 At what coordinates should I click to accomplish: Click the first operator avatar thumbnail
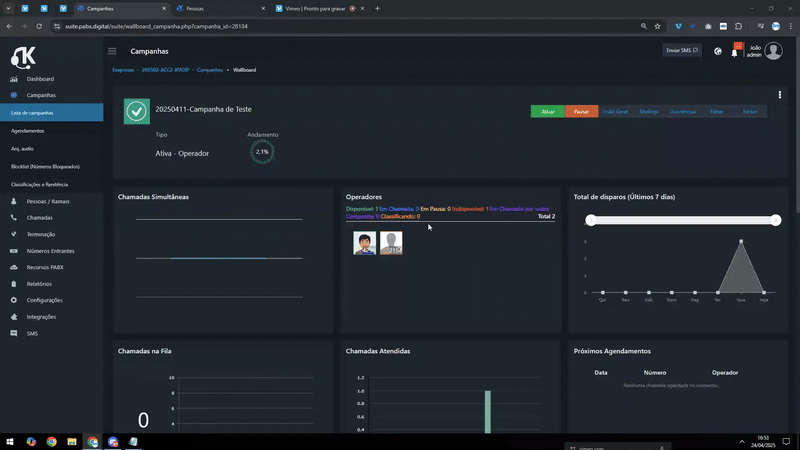(364, 243)
